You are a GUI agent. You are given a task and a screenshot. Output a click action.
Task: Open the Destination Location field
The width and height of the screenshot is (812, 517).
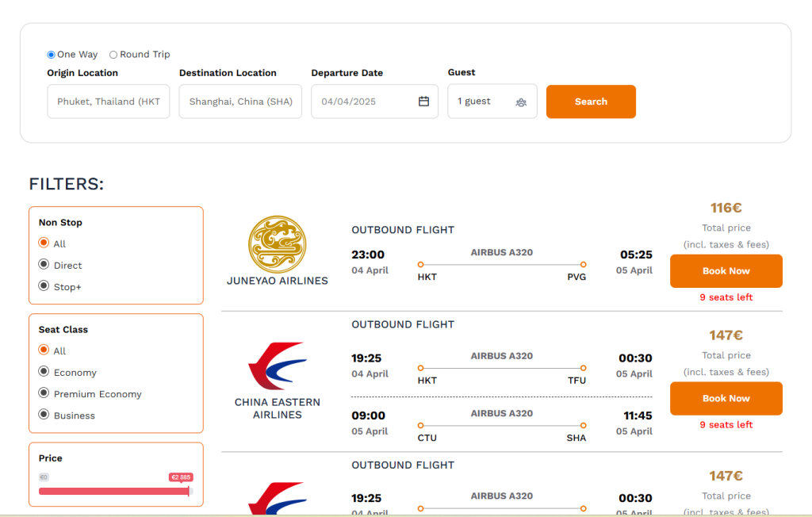(x=240, y=101)
